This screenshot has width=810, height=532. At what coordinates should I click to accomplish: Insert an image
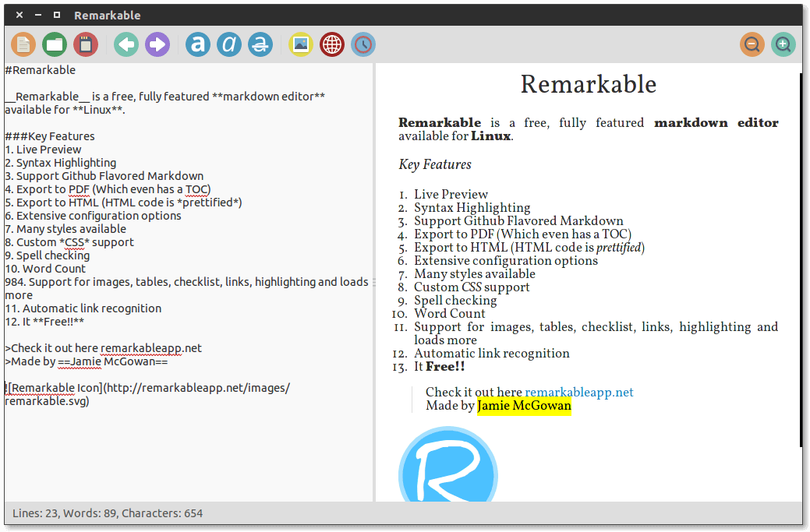tap(300, 44)
